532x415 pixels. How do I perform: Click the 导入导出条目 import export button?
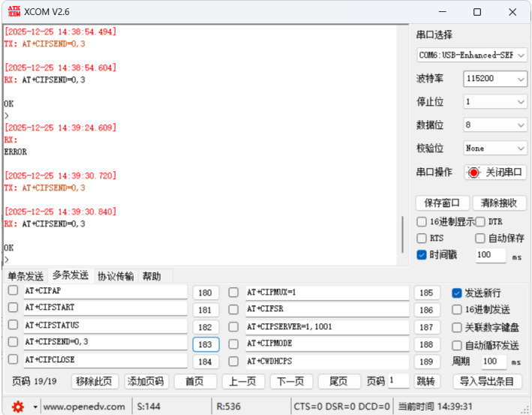(x=487, y=381)
